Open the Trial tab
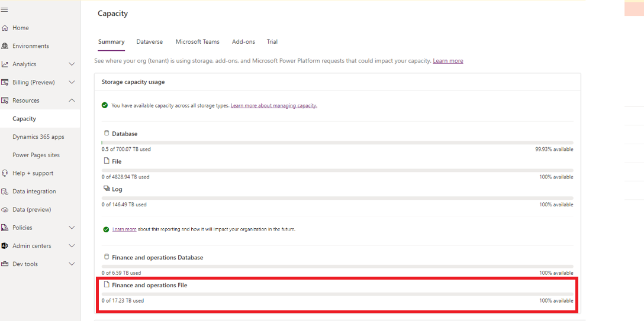The height and width of the screenshot is (321, 644). (272, 42)
